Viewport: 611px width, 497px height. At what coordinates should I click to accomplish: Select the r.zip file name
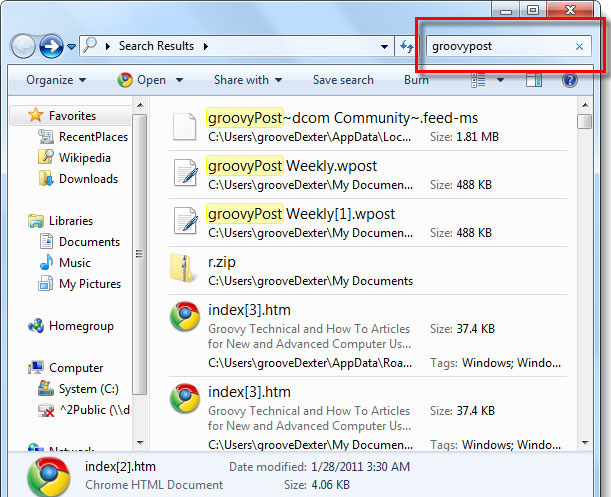click(222, 262)
